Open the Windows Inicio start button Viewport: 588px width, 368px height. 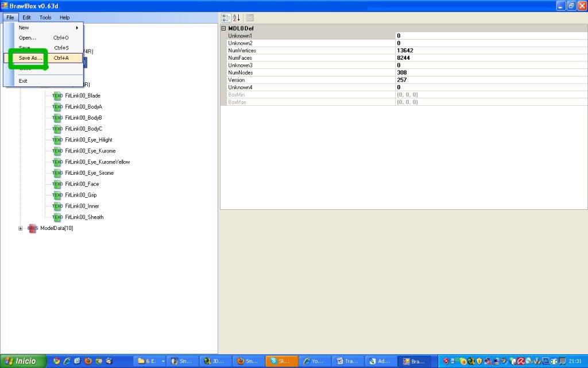click(21, 361)
